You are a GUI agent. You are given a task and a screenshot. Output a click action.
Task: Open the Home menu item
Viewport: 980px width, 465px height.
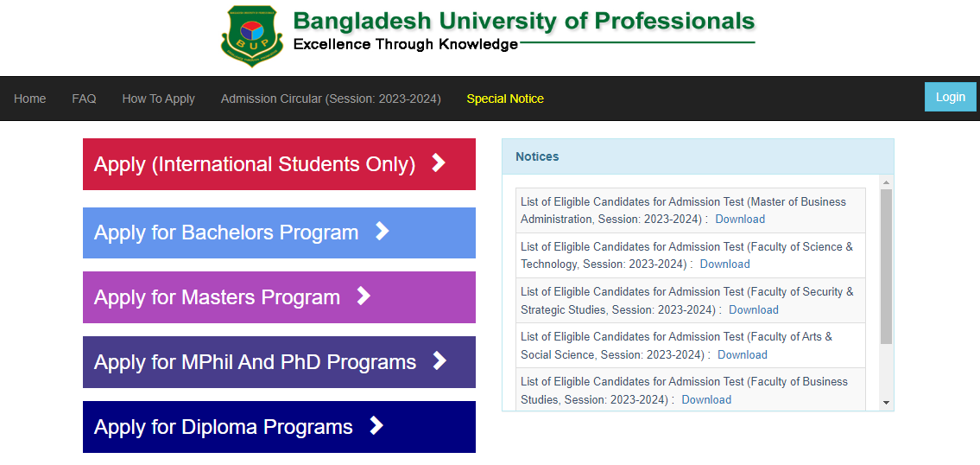(30, 99)
